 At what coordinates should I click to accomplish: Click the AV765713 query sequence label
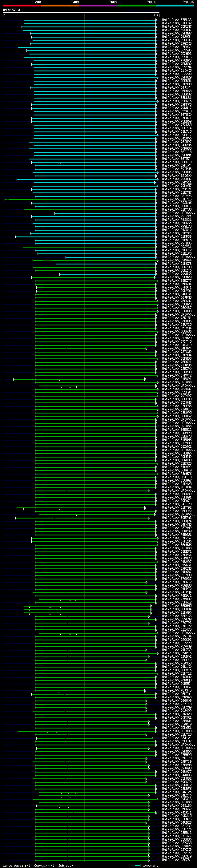[11, 10]
